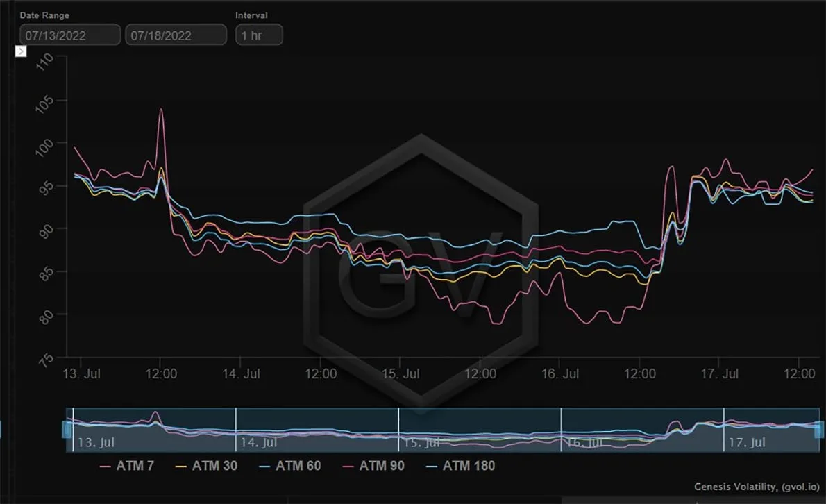Click the right handle of range navigator

point(818,429)
